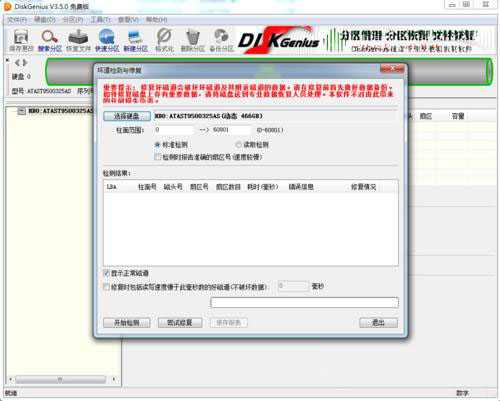This screenshot has height=401, width=500.
Task: Click the New Partition (新建分区) icon
Action: pos(135,40)
